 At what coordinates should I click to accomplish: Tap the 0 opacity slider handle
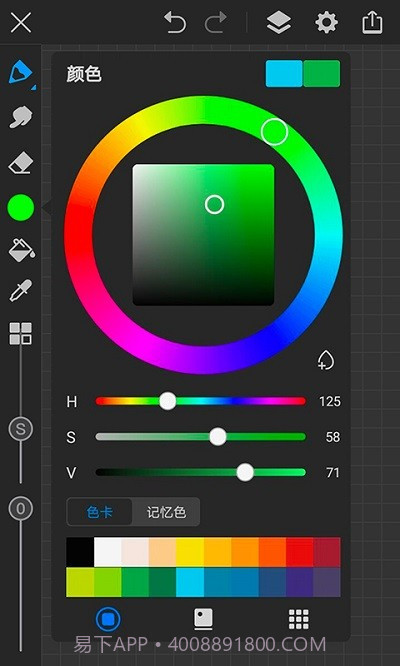[20, 508]
